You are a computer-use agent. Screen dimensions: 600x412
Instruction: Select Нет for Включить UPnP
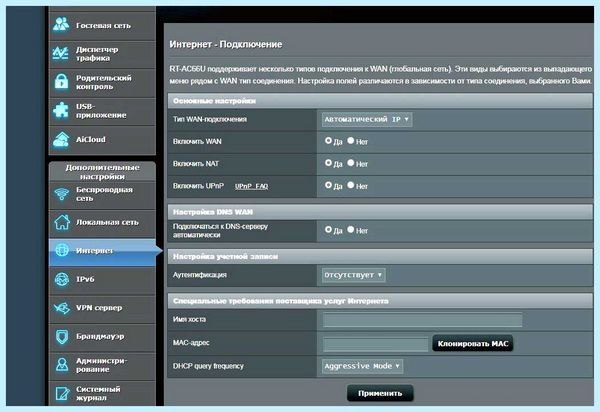(351, 185)
